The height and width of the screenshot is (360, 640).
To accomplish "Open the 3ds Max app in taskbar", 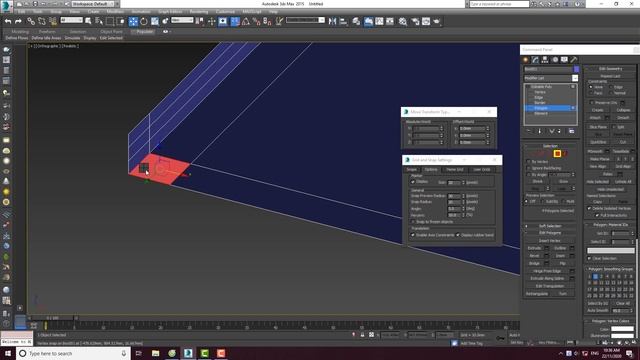I will point(188,353).
